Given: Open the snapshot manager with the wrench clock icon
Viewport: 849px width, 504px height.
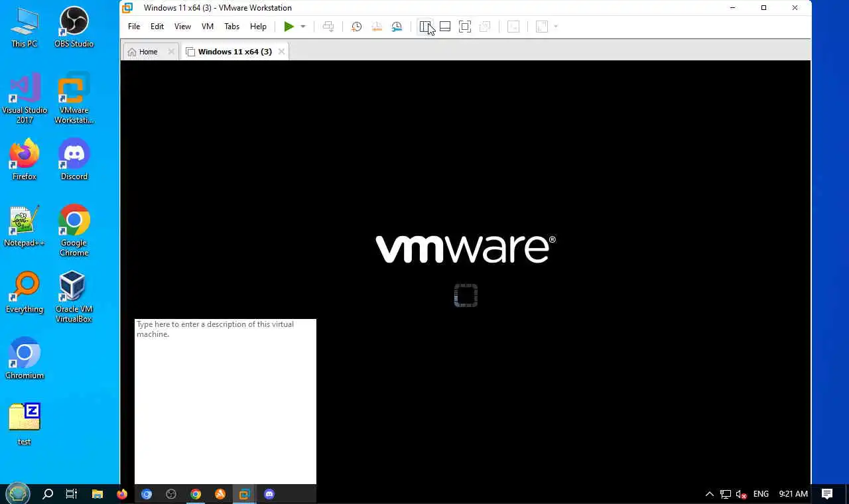Looking at the screenshot, I should (x=397, y=27).
